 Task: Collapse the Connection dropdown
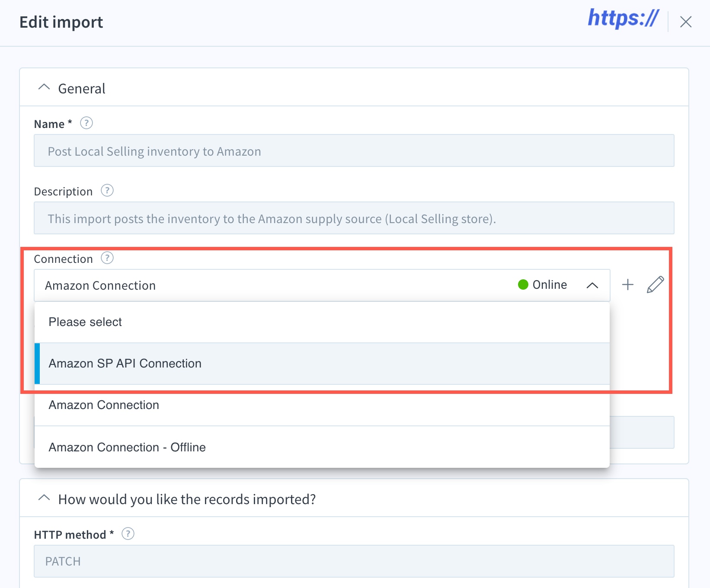coord(592,285)
